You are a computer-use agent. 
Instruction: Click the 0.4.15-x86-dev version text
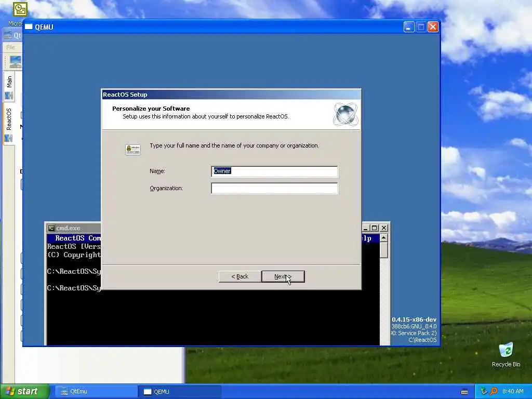(414, 320)
